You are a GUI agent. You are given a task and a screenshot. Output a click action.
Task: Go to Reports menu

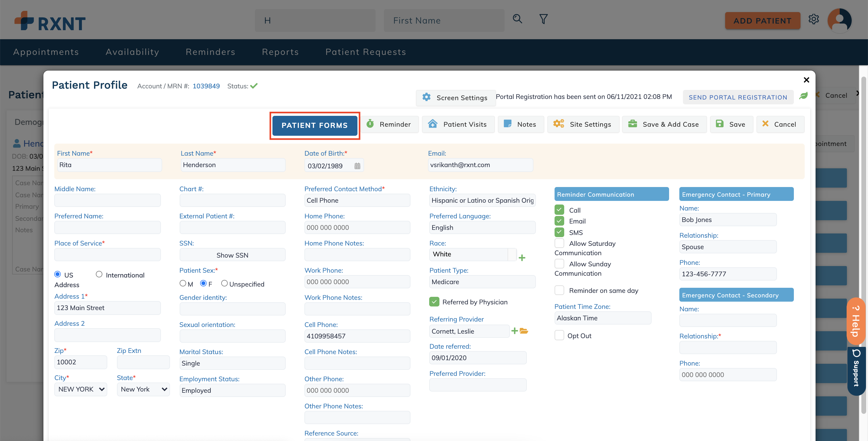click(x=280, y=52)
